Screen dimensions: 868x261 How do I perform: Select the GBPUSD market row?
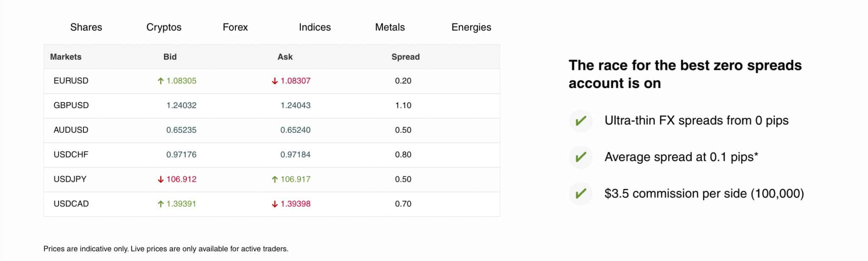(71, 106)
